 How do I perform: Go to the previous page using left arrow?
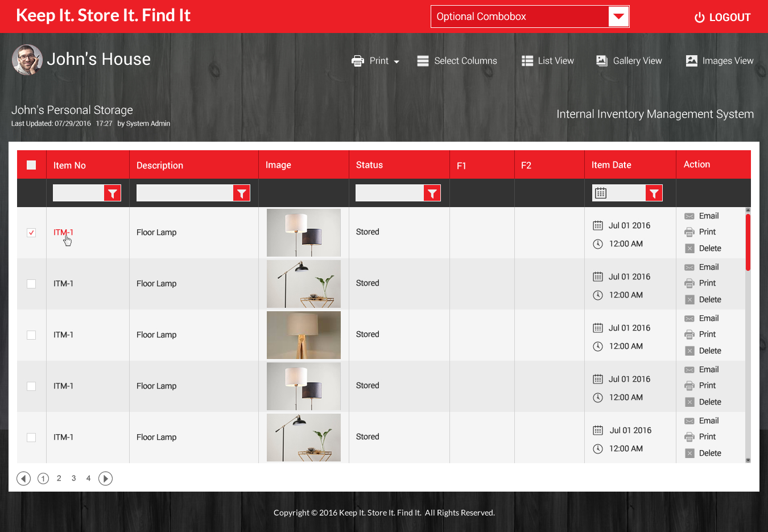coord(23,479)
